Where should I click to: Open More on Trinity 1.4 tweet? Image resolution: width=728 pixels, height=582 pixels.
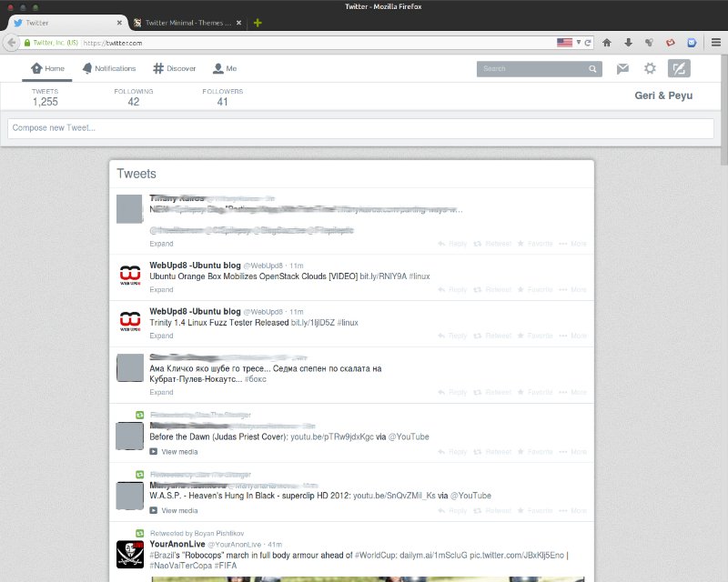tap(572, 336)
